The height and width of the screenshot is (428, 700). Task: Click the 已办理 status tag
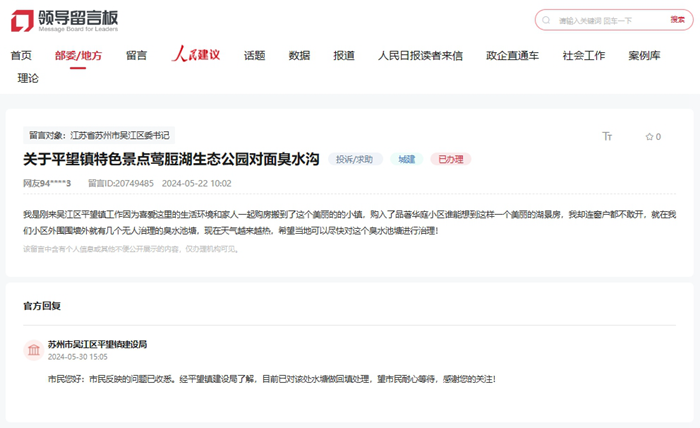point(450,159)
